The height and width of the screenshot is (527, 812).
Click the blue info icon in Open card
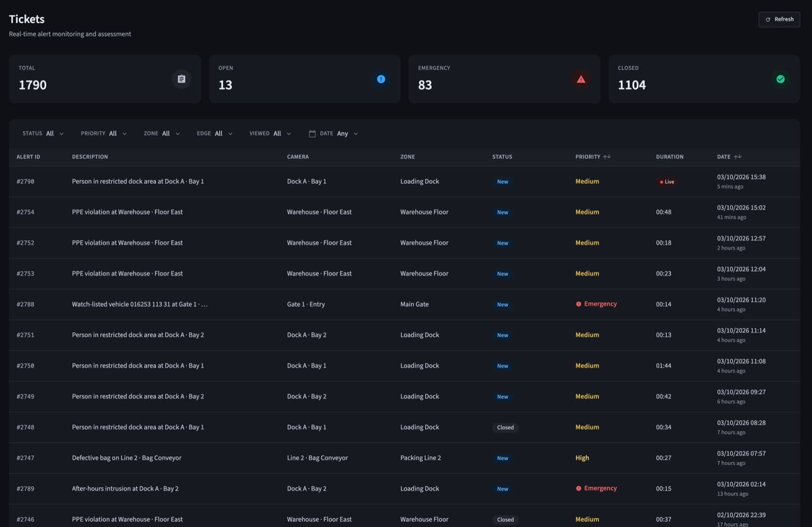point(381,79)
